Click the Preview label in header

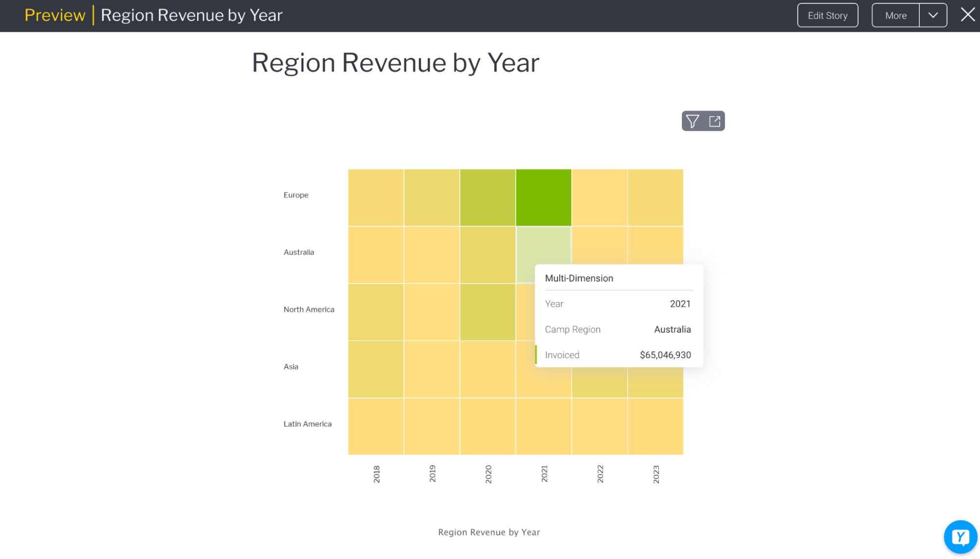[55, 15]
